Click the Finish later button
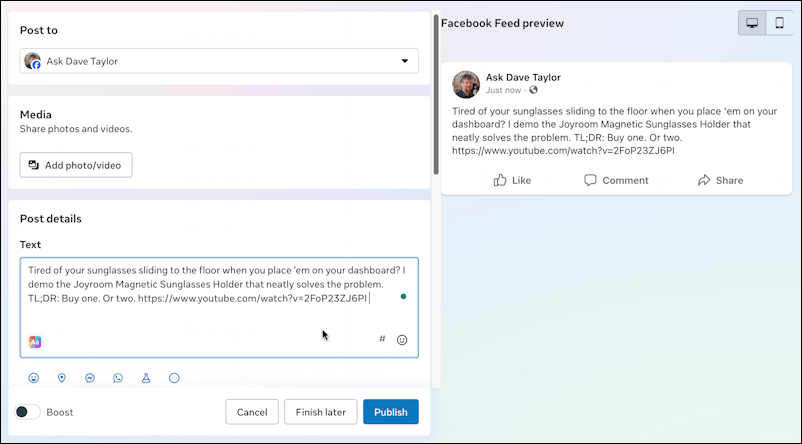 (x=321, y=412)
